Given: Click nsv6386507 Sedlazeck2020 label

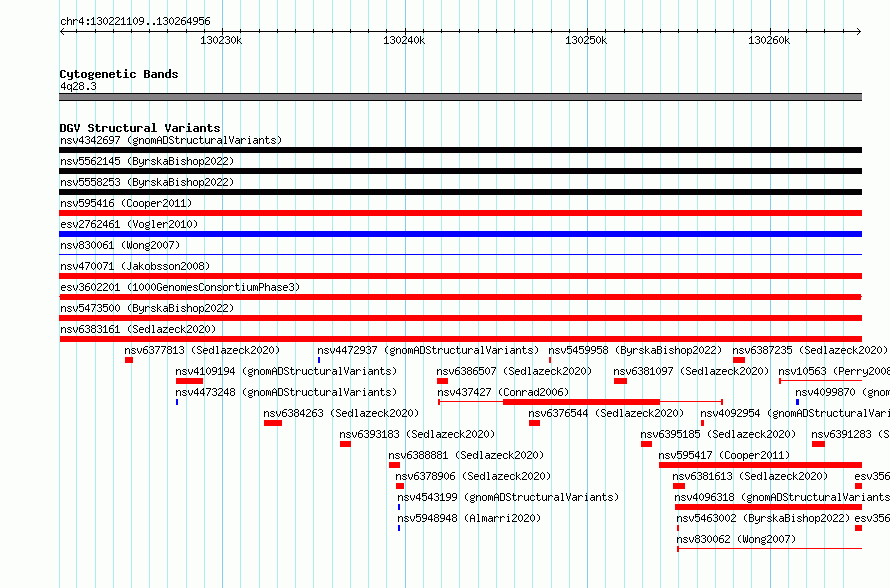Looking at the screenshot, I should coord(514,371).
